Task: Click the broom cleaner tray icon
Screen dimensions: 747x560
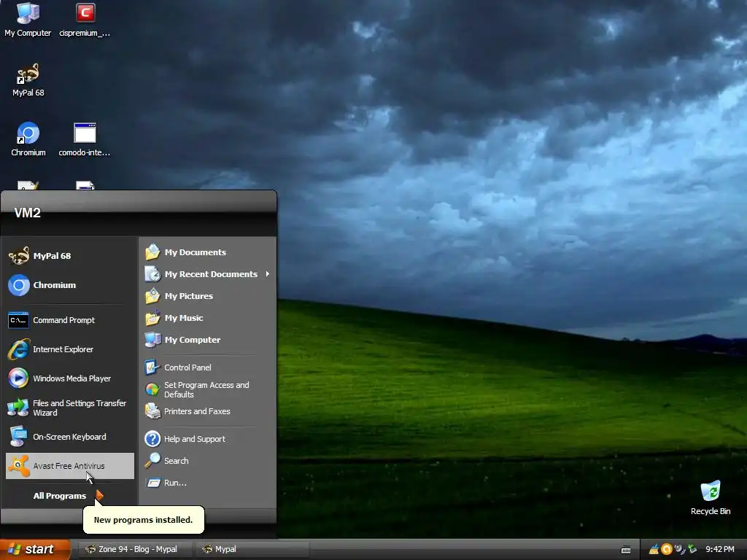Action: [654, 550]
